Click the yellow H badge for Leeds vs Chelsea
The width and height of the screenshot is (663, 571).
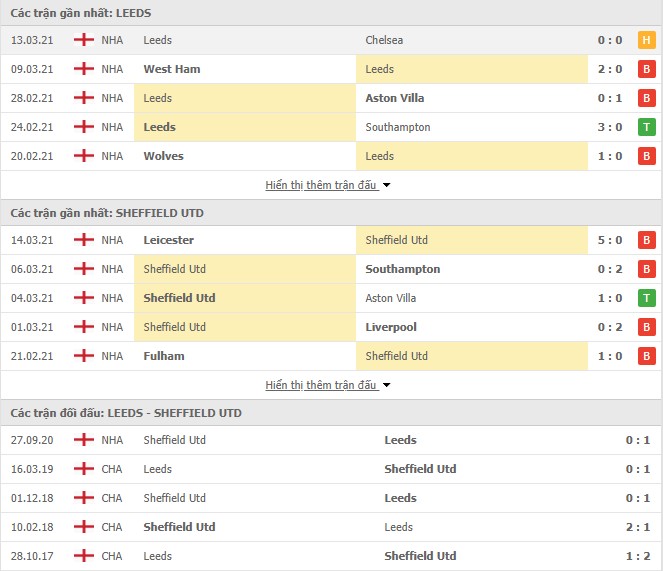(646, 40)
